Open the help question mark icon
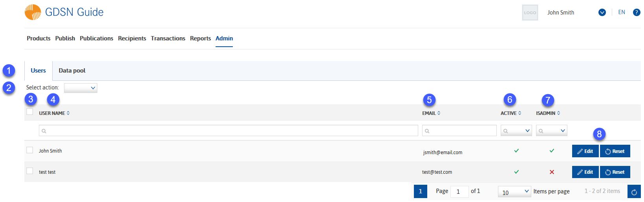 click(637, 13)
